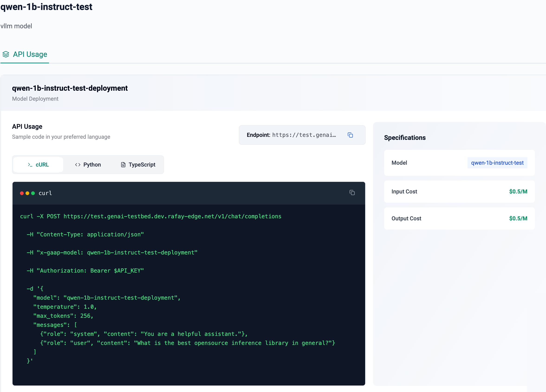Image resolution: width=546 pixels, height=392 pixels.
Task: Copy the curl code snippet
Action: 352,193
